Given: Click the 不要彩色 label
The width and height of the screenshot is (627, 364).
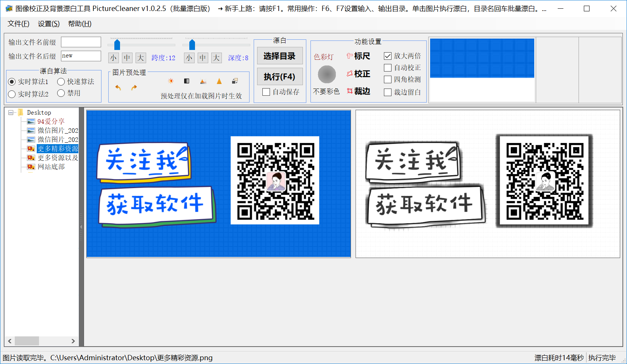Looking at the screenshot, I should 326,92.
